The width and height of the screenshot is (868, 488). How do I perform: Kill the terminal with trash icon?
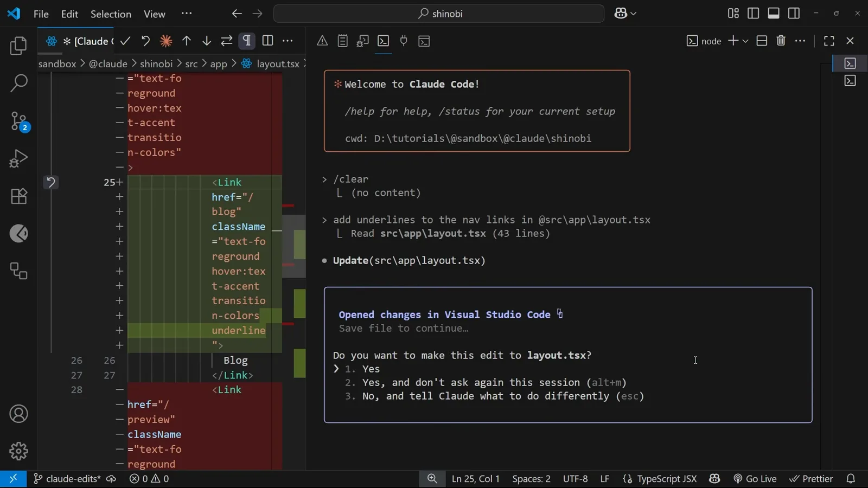tap(781, 41)
